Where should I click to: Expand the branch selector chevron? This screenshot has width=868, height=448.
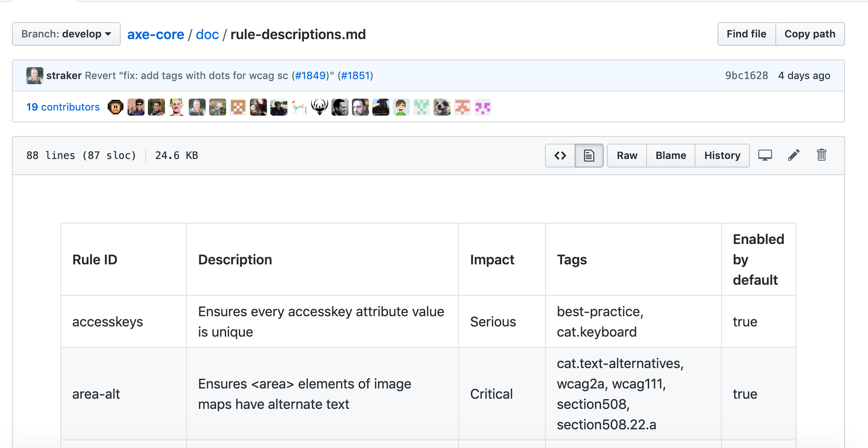tap(108, 34)
